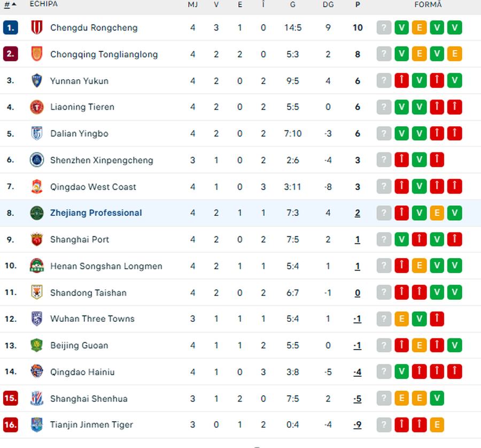Open the Liaoning Tieren logo

[36, 107]
